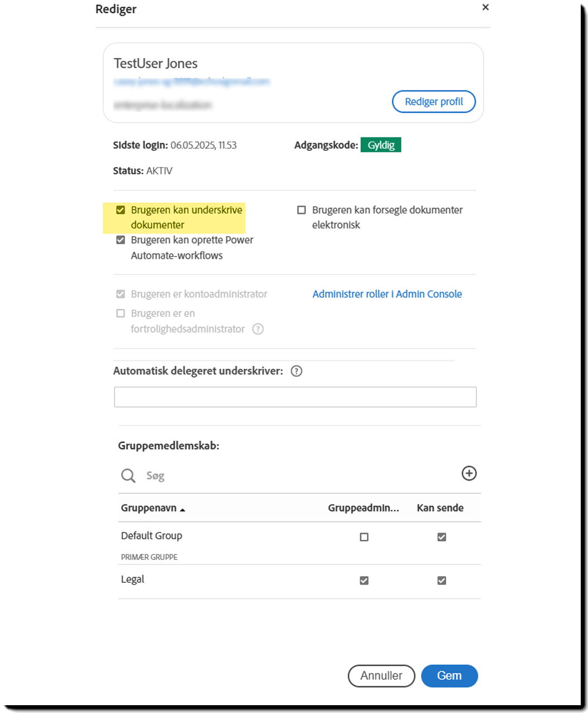
Task: Close the Rediger dialog with the X
Action: pos(485,7)
